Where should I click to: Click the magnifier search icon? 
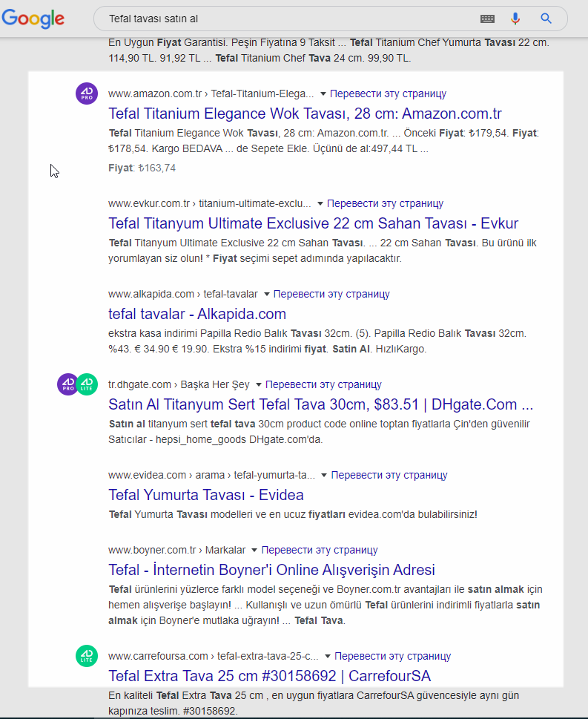click(x=546, y=19)
